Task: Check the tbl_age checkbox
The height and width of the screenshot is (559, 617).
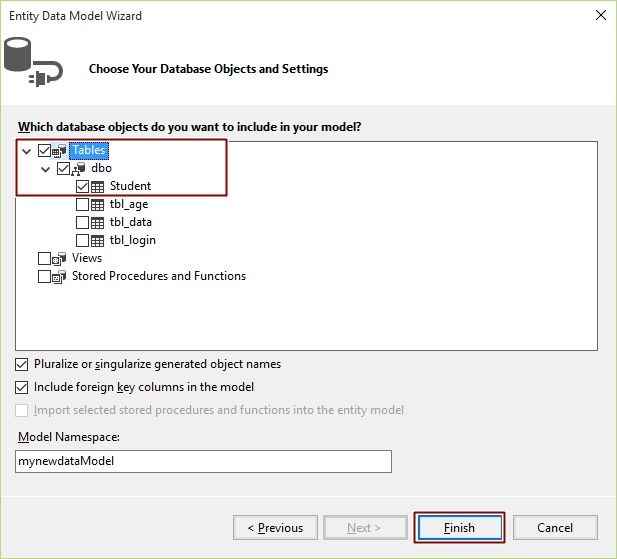Action: tap(82, 204)
